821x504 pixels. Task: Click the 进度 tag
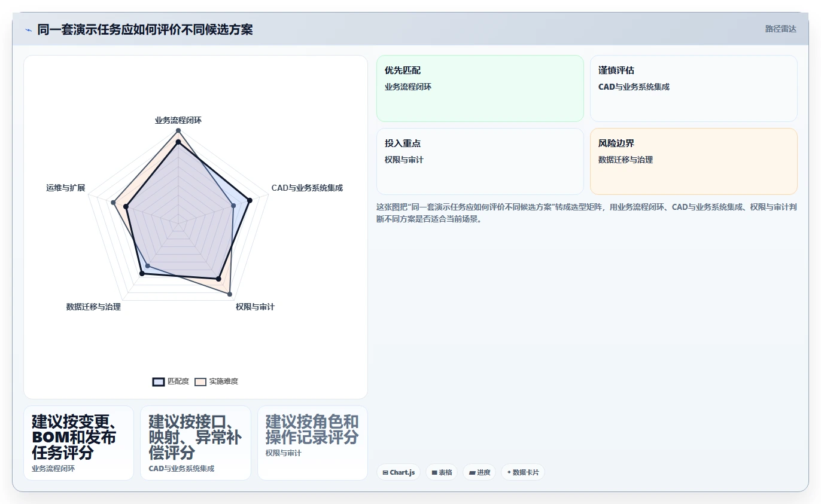(x=479, y=472)
